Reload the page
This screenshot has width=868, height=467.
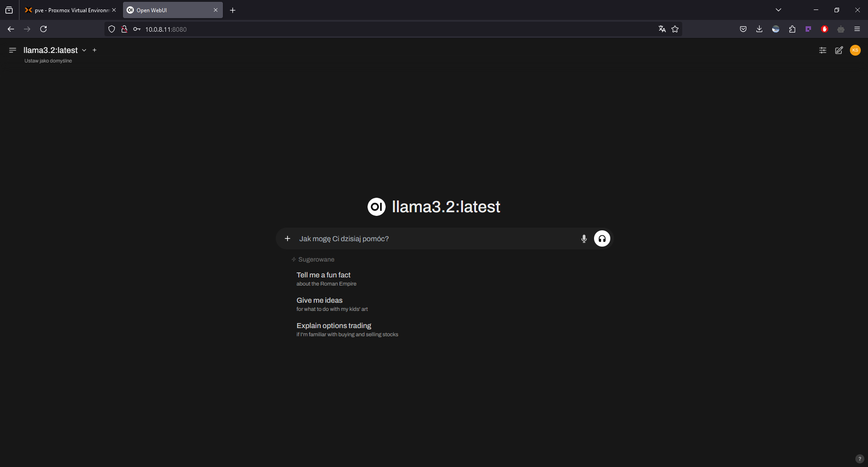(43, 29)
